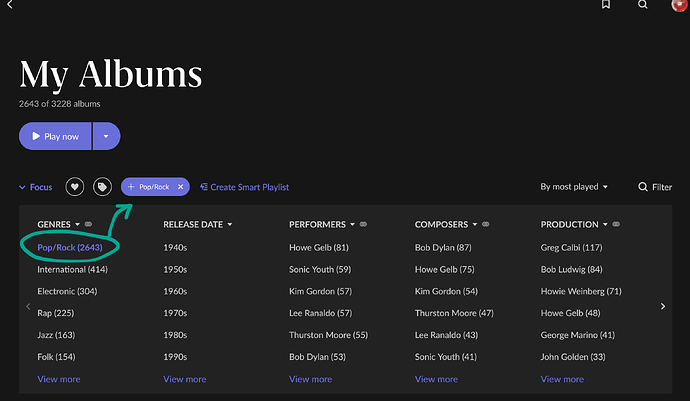Remove the Pop/Rock filter chip
This screenshot has height=401, width=690.
[180, 187]
